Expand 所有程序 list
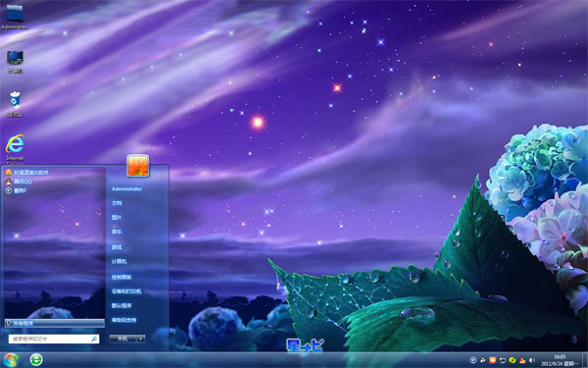This screenshot has height=368, width=588. coord(55,323)
